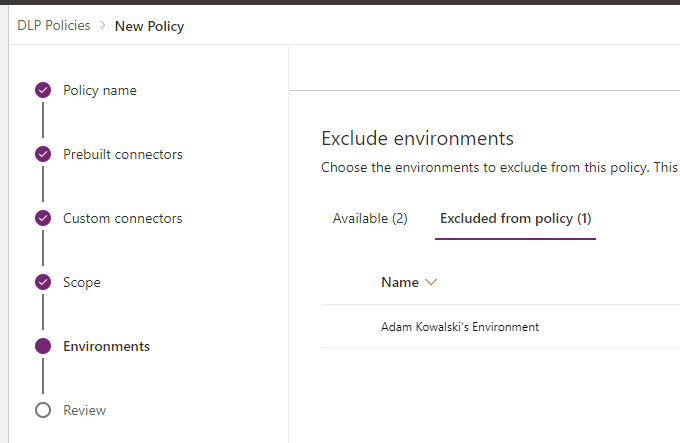Click the New Policy breadcrumb title
Image resolution: width=680 pixels, height=443 pixels.
149,26
